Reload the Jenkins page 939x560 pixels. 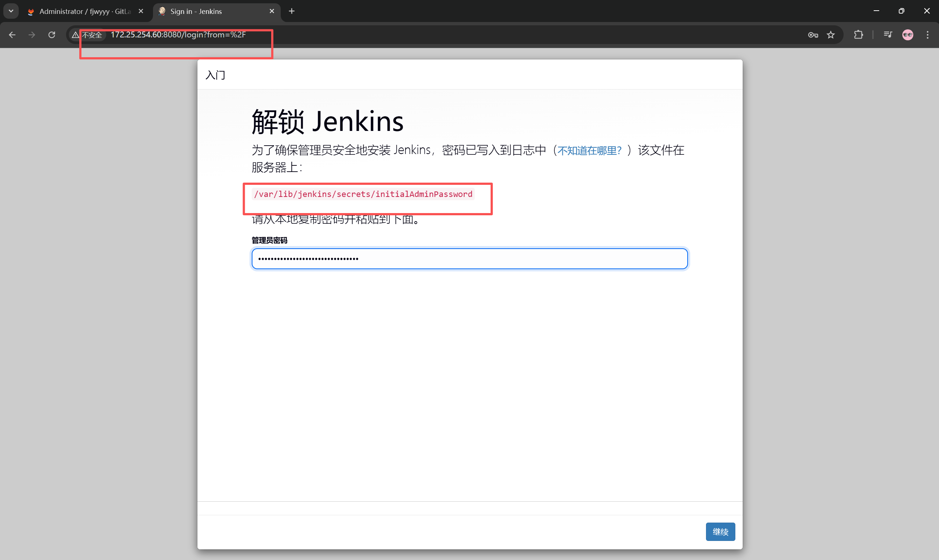[52, 35]
